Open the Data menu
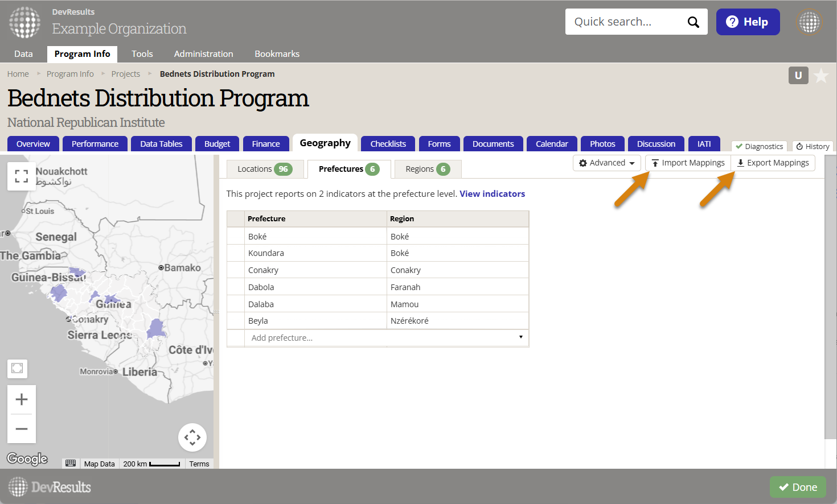The width and height of the screenshot is (837, 504). [x=23, y=54]
